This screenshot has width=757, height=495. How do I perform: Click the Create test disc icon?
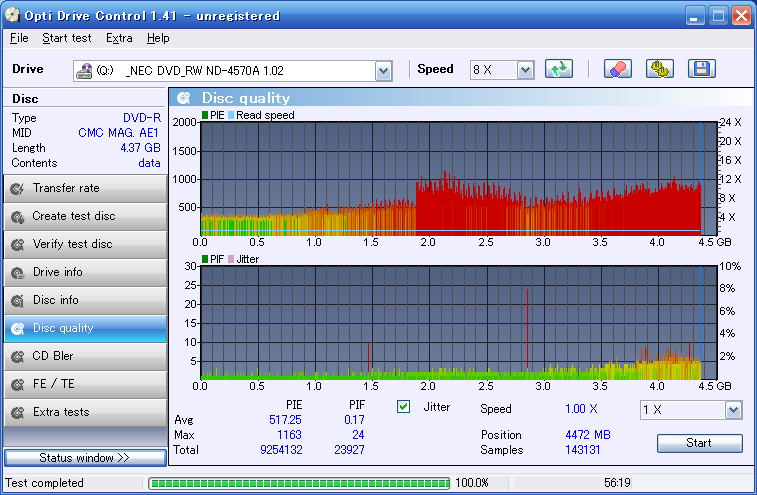point(17,217)
